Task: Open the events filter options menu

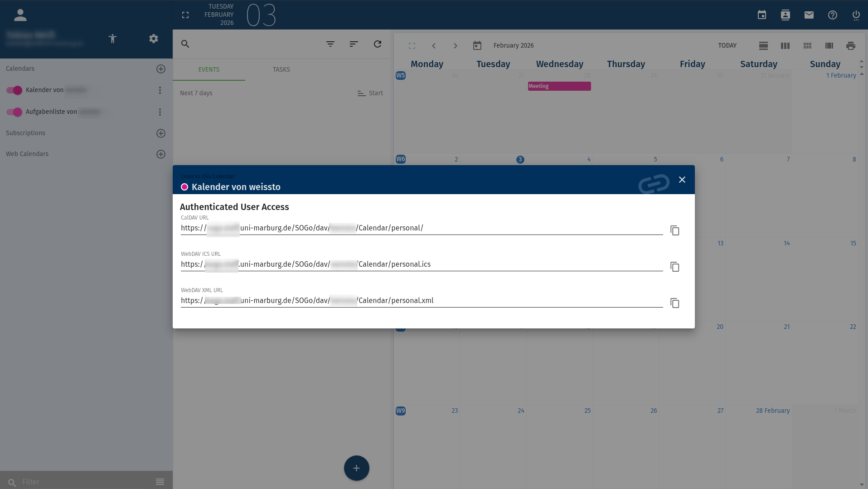Action: click(x=330, y=44)
